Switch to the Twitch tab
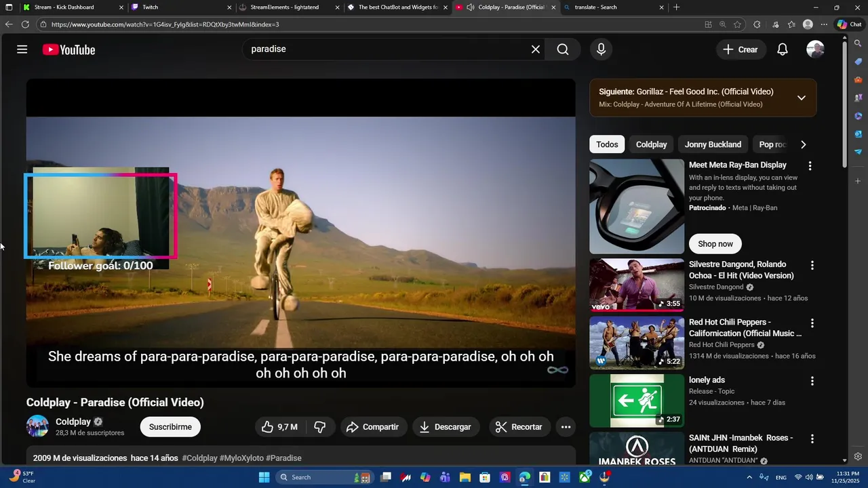Screen dimensions: 868x488 (182, 7)
